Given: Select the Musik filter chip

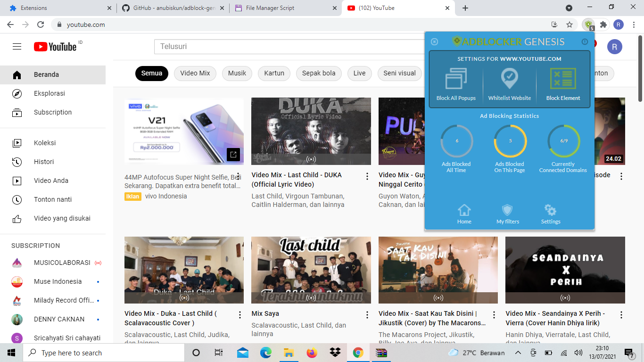Looking at the screenshot, I should click(237, 73).
